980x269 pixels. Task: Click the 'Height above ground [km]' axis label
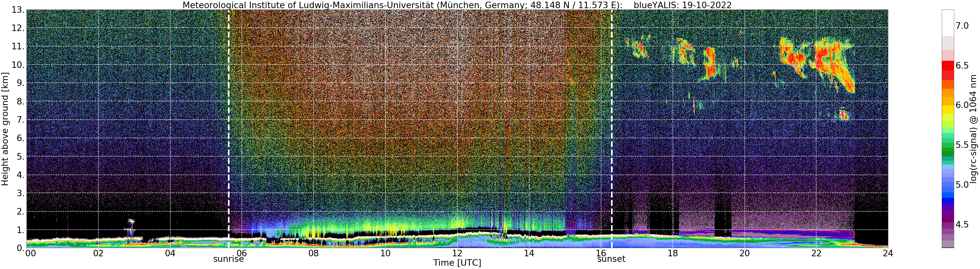coord(5,129)
